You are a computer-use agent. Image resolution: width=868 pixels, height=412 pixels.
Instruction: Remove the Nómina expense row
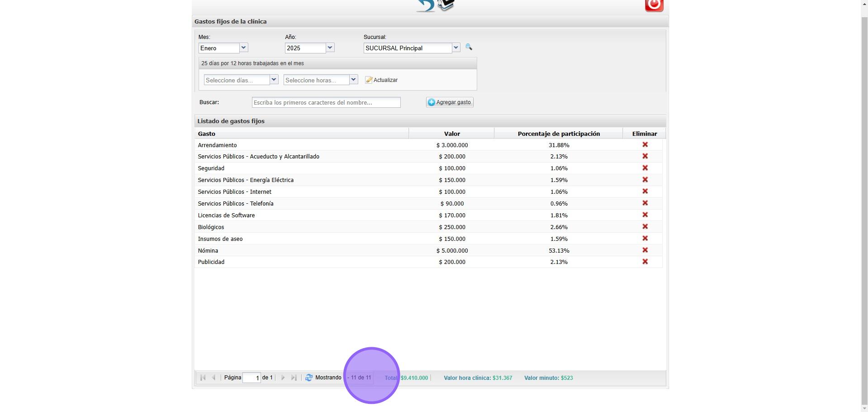(645, 250)
